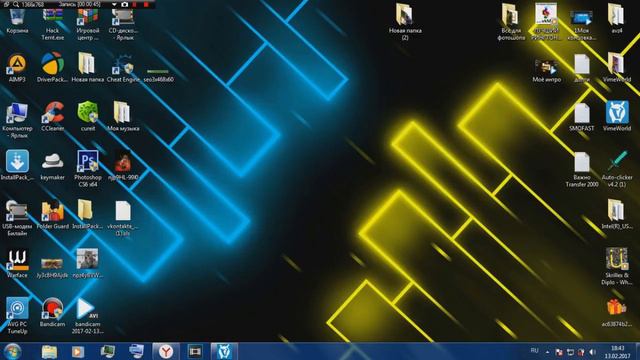Click the Bandicam magnifier resolution icon
Image resolution: width=640 pixels, height=360 pixels.
point(16,4)
